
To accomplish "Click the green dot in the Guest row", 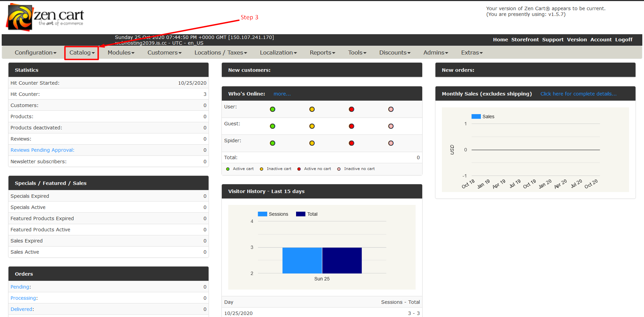I will point(273,126).
